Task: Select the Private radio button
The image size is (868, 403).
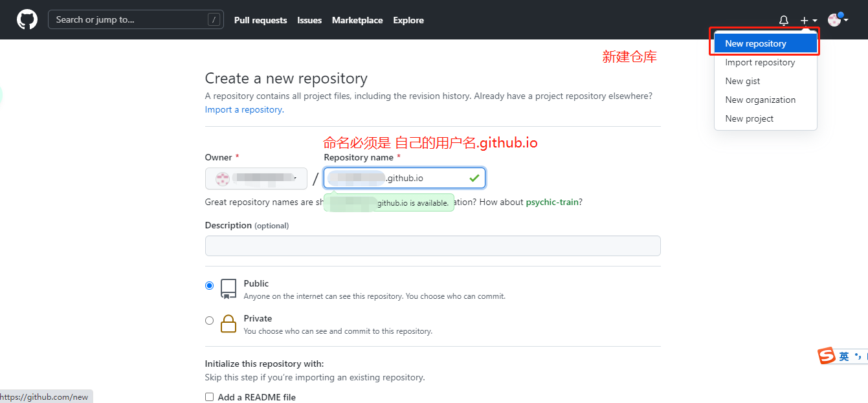Action: tap(209, 320)
